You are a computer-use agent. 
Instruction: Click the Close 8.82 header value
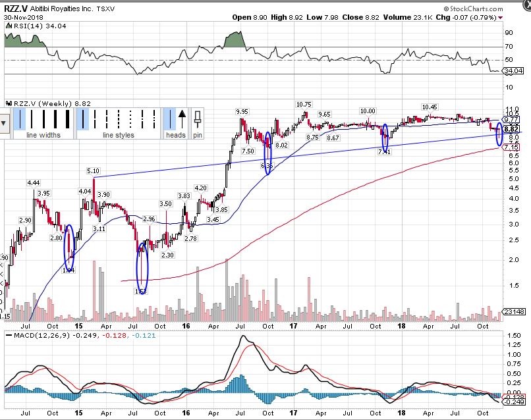(x=360, y=17)
